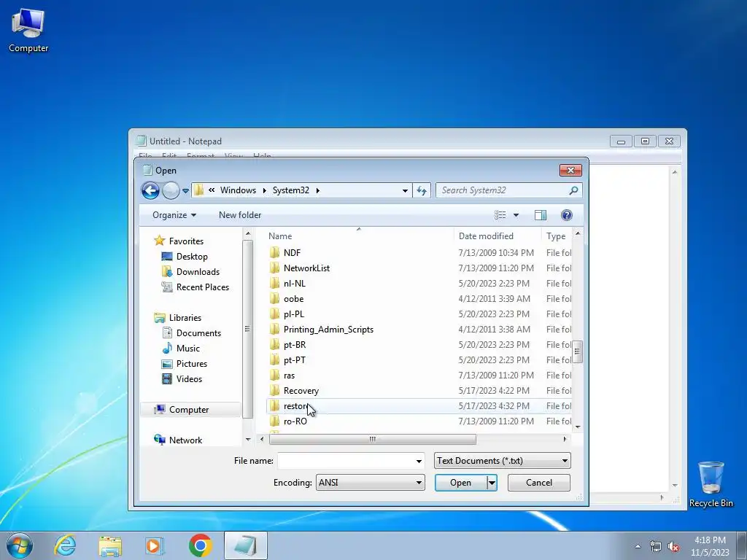This screenshot has height=560, width=747.
Task: Select Pictures library
Action: pos(192,363)
